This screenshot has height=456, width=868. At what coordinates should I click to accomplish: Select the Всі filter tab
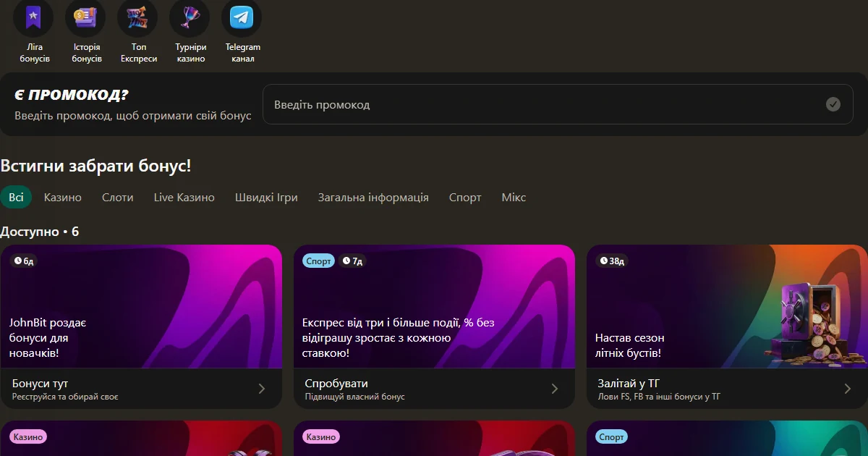tap(16, 197)
